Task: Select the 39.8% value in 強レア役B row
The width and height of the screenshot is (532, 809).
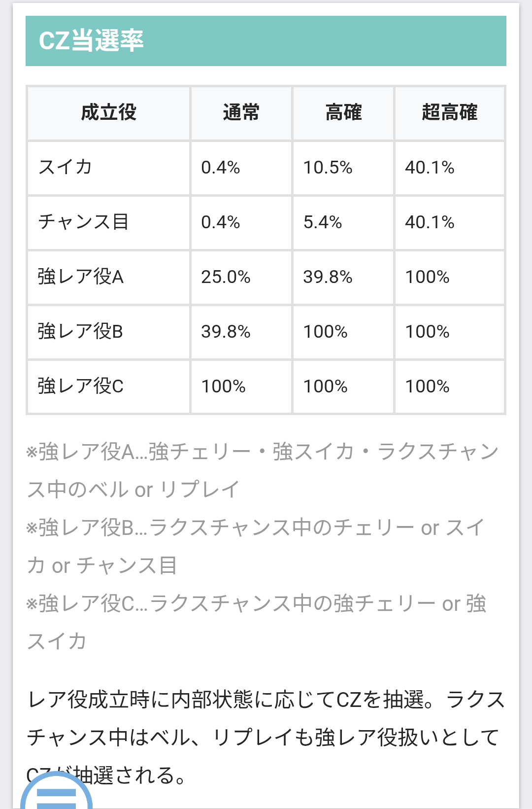Action: click(x=226, y=332)
